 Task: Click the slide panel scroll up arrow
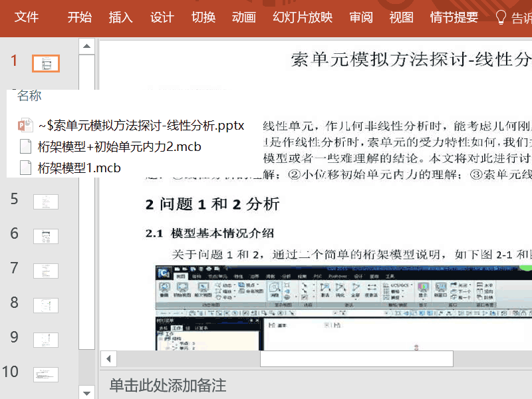86,46
